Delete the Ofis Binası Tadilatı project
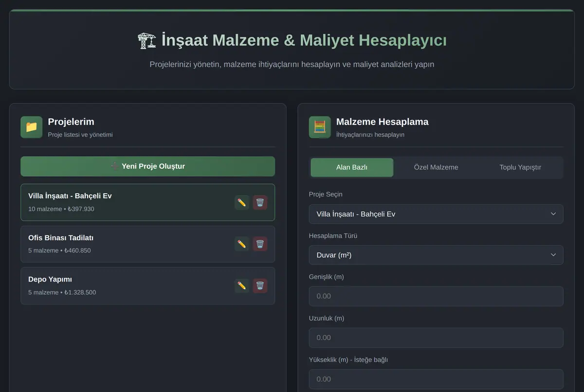This screenshot has width=584, height=392. tap(260, 244)
